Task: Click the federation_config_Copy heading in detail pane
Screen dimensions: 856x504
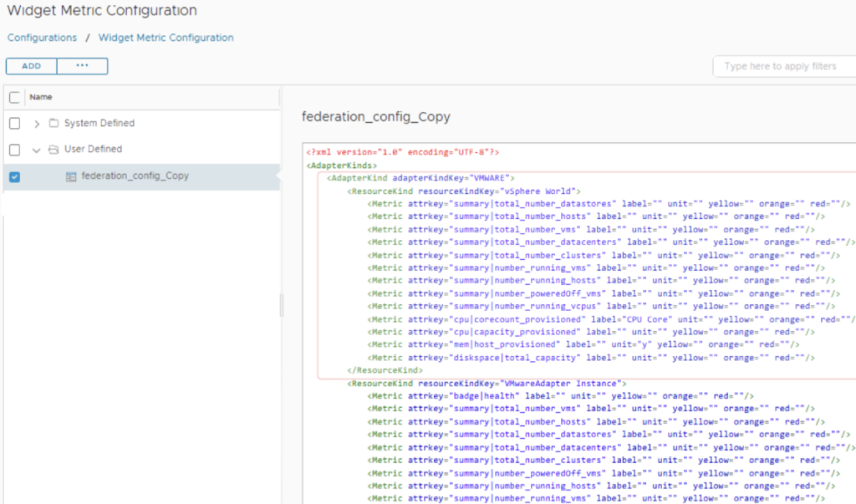Action: click(376, 117)
